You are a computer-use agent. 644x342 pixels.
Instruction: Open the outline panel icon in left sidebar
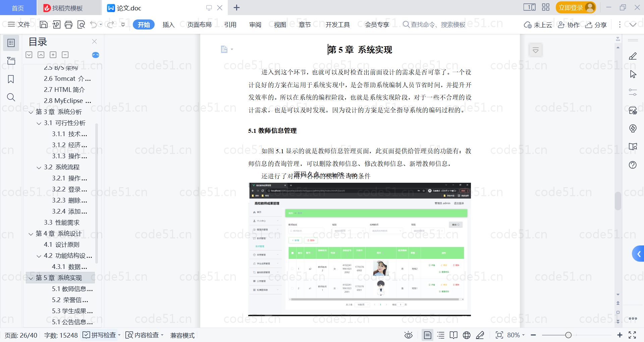pyautogui.click(x=11, y=43)
